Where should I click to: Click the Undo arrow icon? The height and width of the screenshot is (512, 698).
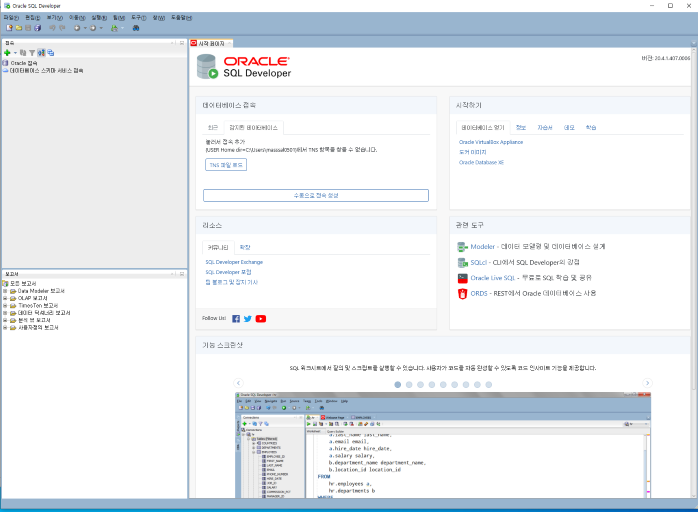click(53, 28)
